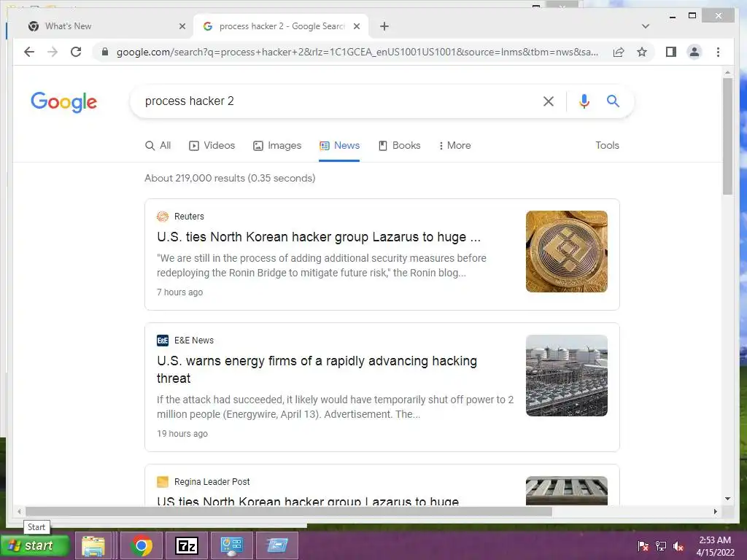
Task: Expand the tab search dropdown
Action: point(646,26)
